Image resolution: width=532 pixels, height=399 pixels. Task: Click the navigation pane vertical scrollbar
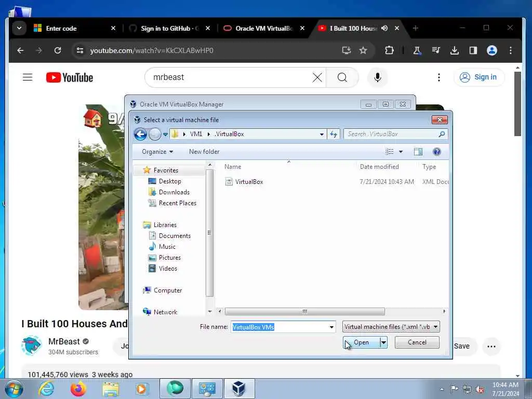coord(209,233)
